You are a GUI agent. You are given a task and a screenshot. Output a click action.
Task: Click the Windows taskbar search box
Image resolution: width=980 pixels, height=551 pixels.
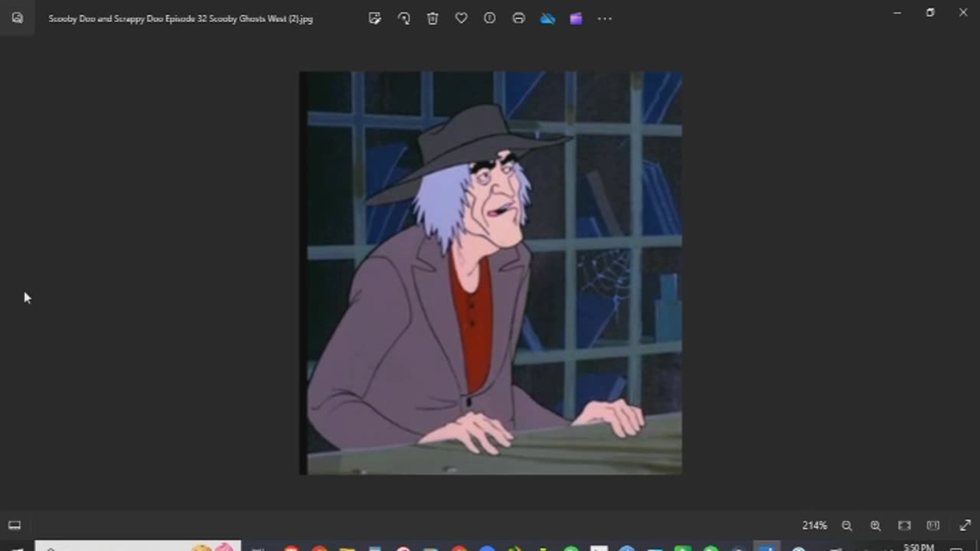tap(138, 546)
